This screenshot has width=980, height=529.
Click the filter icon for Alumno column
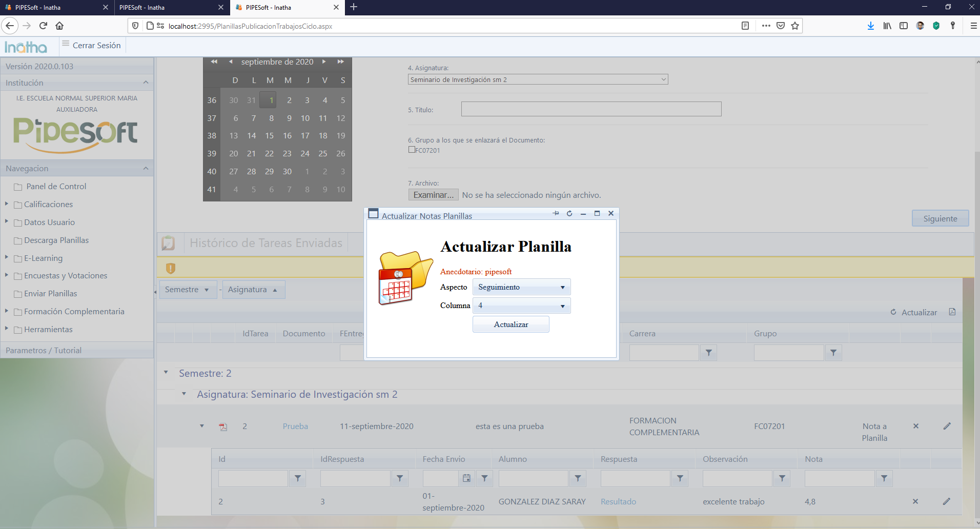click(x=578, y=478)
